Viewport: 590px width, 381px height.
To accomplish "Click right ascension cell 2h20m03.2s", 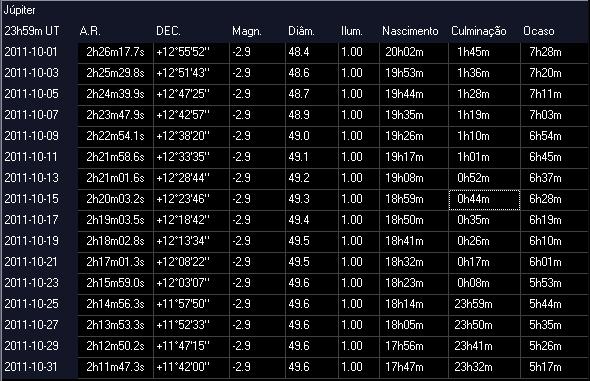I will (116, 199).
